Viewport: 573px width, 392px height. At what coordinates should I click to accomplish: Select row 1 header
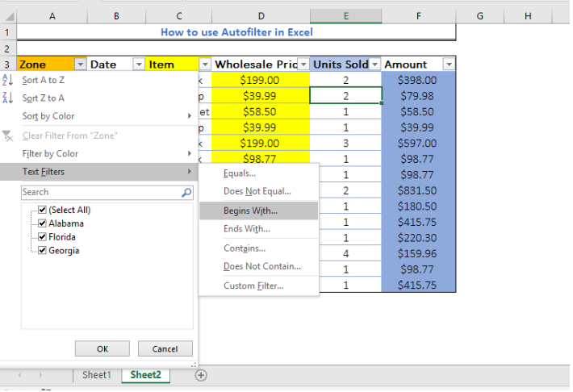(7, 32)
